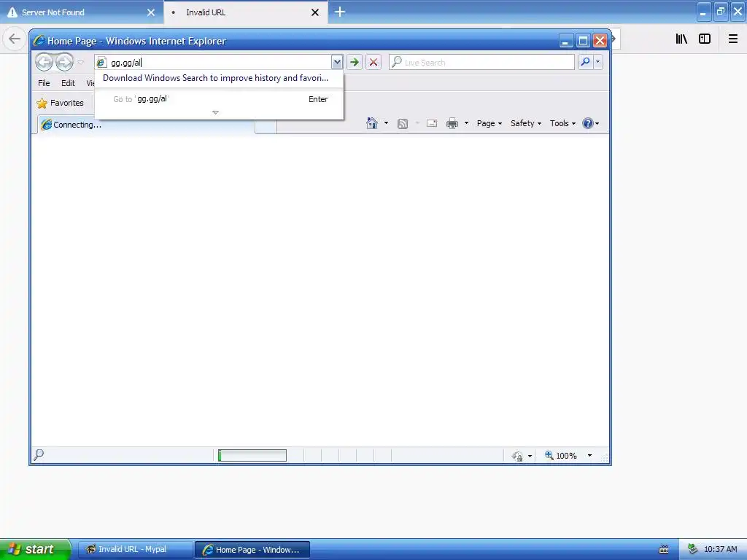
Task: Click the Internet Explorer forward arrow
Action: point(64,62)
